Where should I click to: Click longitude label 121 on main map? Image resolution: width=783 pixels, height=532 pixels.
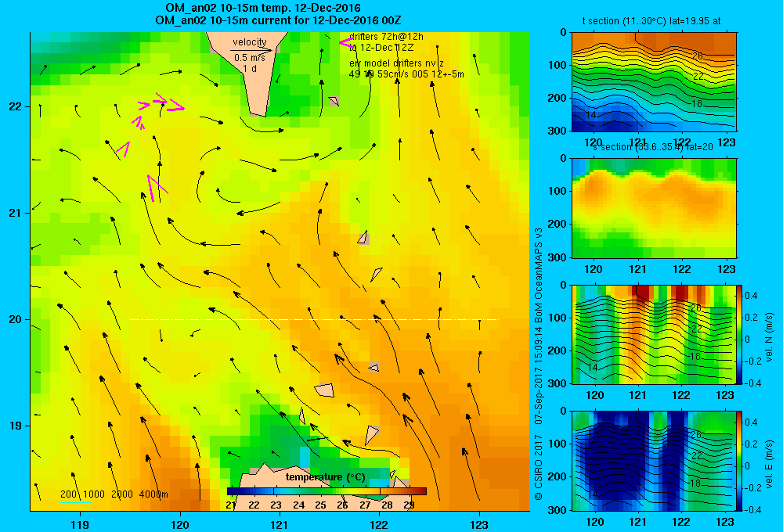280,524
